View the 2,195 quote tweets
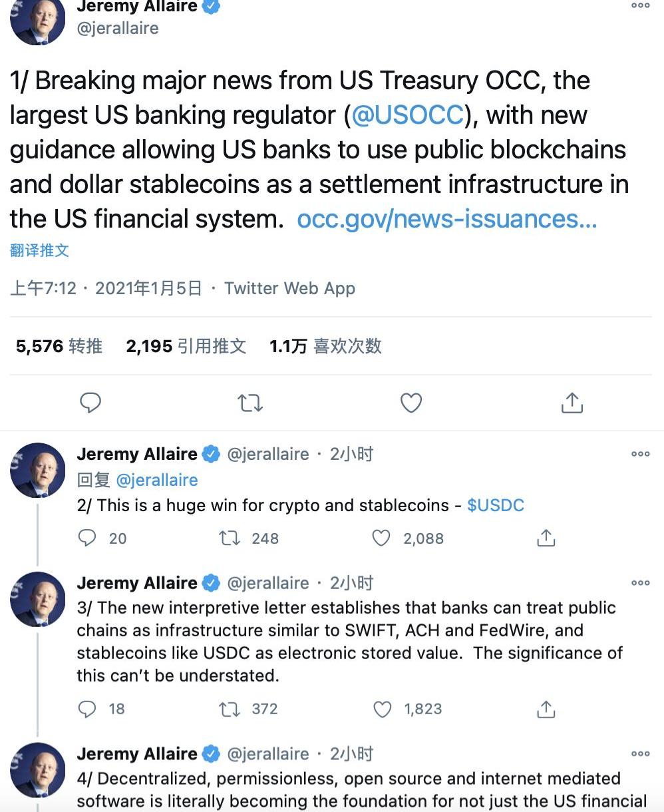664x812 pixels. pyautogui.click(x=186, y=346)
